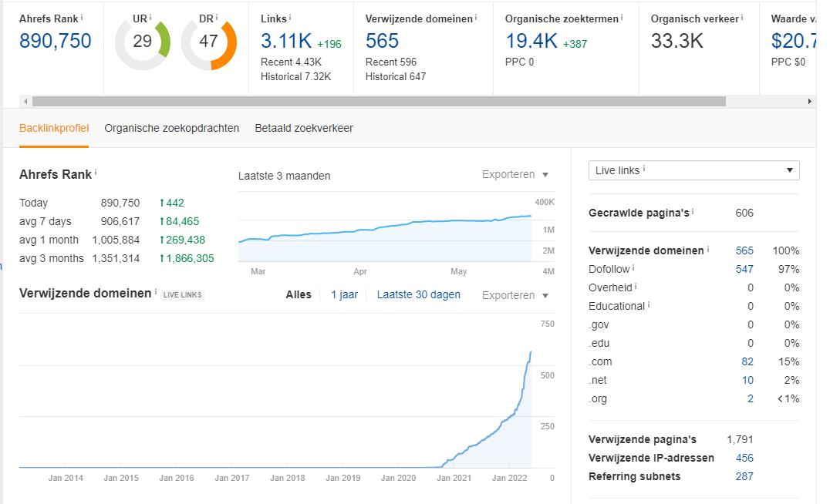This screenshot has height=504, width=830.
Task: Open Dofollow count 547
Action: (744, 269)
